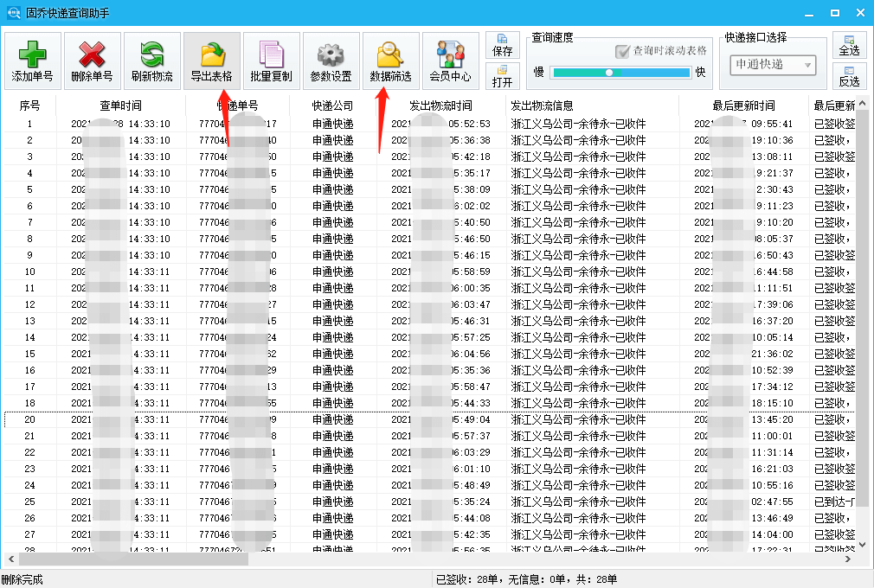This screenshot has height=588, width=874.
Task: Click the 导出表格 (Export Table) icon
Action: [210, 59]
